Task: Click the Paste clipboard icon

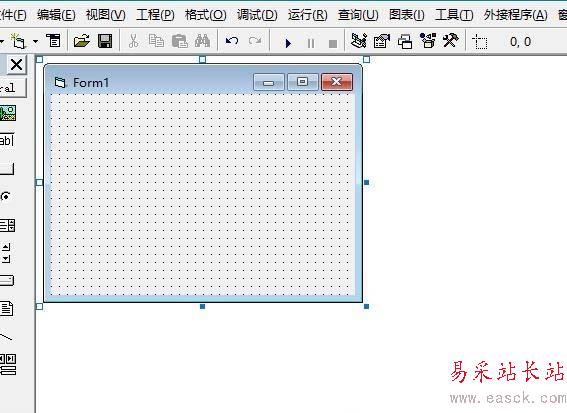Action: tap(179, 41)
